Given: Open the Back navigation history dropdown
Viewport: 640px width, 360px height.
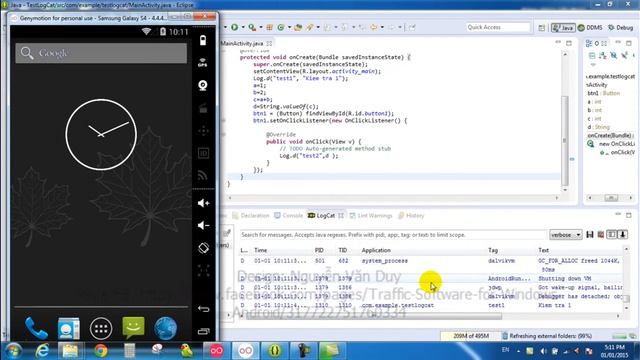Looking at the screenshot, I should (x=382, y=27).
